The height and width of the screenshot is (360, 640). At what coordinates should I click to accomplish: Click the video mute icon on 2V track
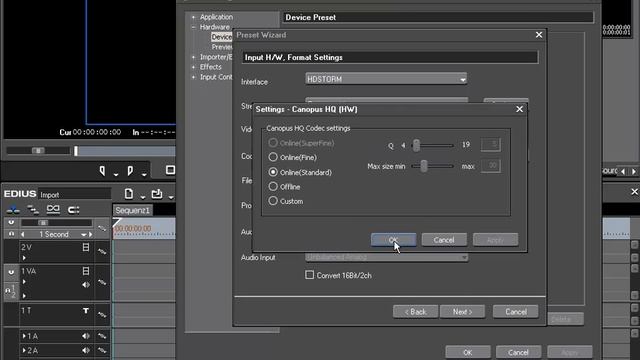tap(86, 247)
